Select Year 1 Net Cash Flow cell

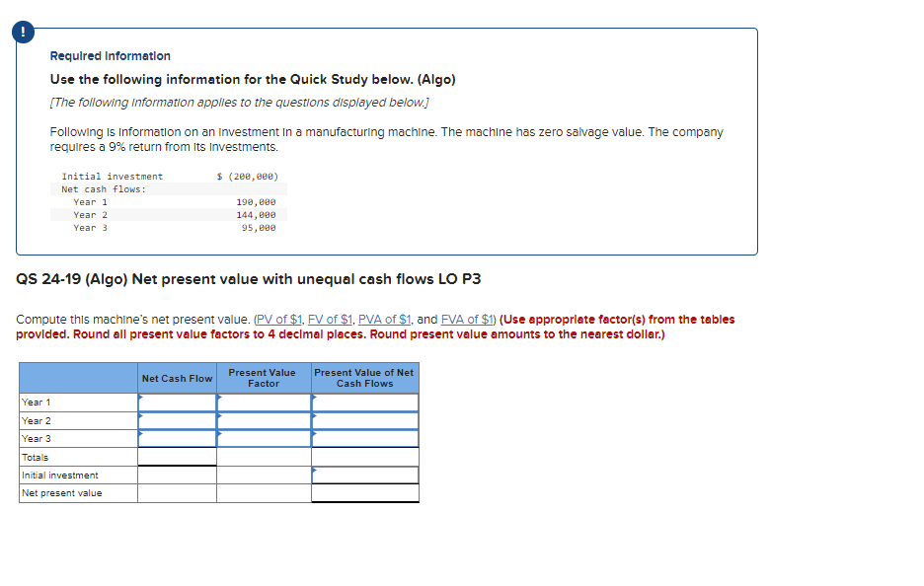pos(178,403)
